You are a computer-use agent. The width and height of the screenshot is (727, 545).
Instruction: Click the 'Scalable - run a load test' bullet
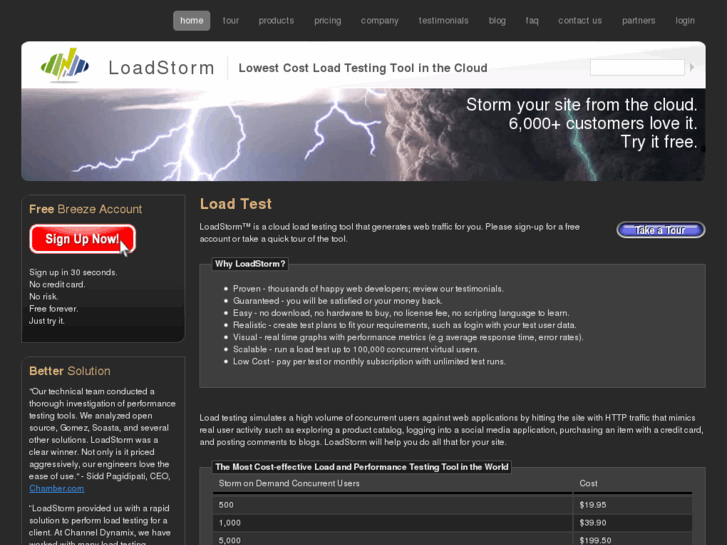click(356, 349)
